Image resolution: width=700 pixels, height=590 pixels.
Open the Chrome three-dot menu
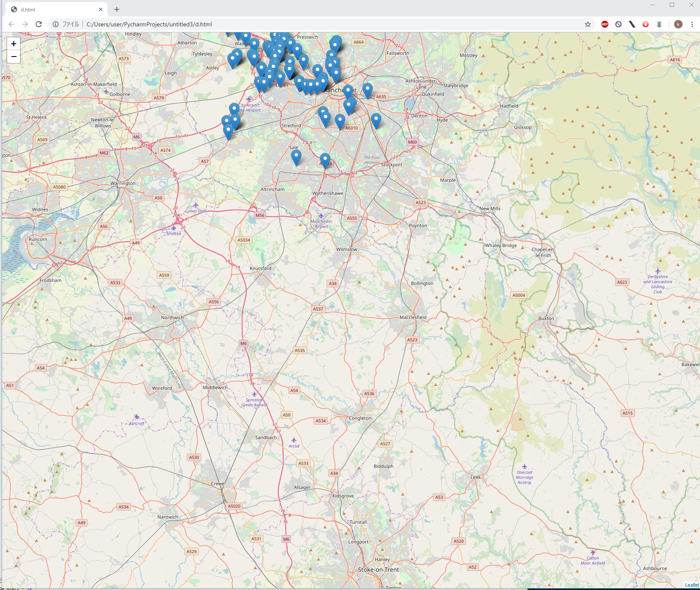tap(692, 24)
